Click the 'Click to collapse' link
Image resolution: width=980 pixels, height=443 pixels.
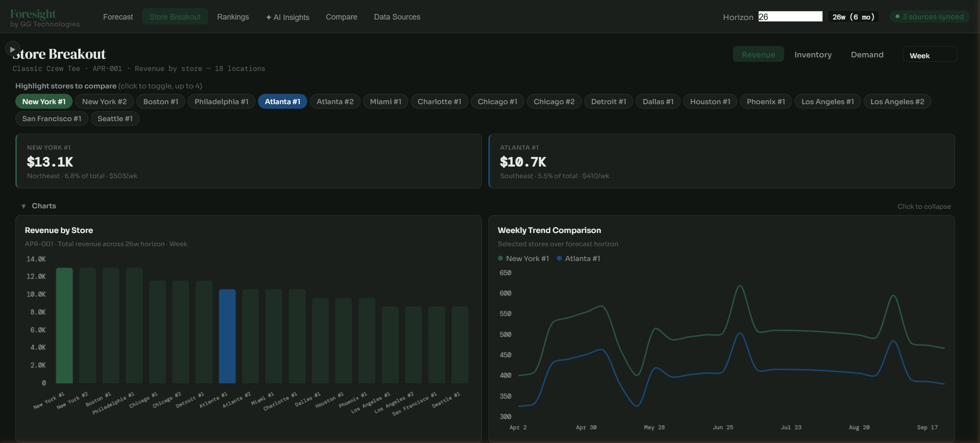pyautogui.click(x=924, y=206)
